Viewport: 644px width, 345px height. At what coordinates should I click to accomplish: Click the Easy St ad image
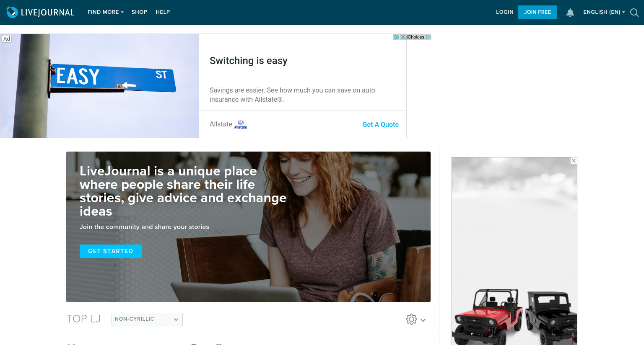pos(100,86)
